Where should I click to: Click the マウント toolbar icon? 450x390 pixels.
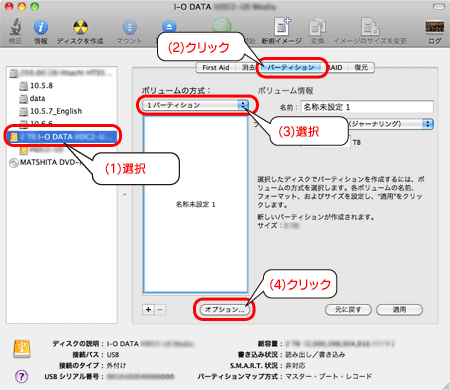(129, 27)
